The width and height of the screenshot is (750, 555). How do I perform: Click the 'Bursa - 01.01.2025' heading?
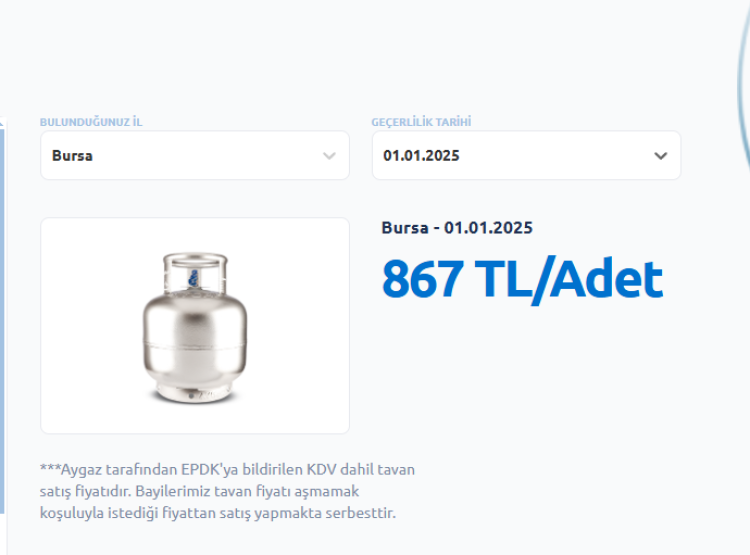(457, 228)
